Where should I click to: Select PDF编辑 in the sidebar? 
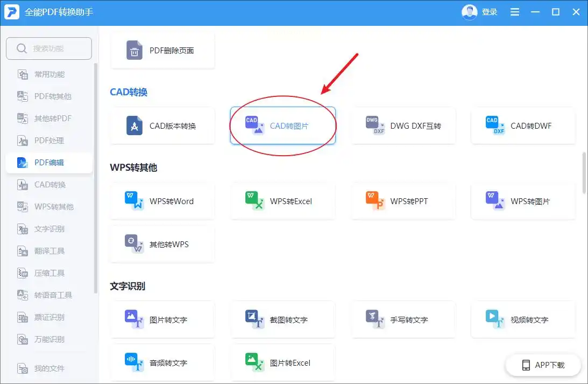tap(49, 163)
